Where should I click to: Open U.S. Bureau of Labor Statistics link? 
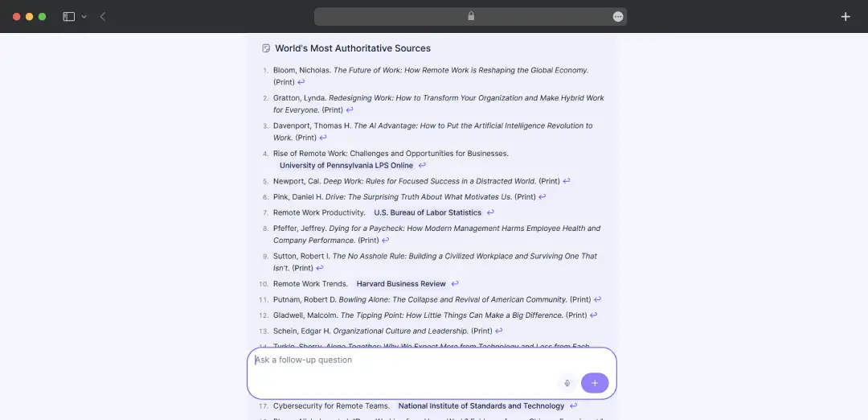coord(428,212)
